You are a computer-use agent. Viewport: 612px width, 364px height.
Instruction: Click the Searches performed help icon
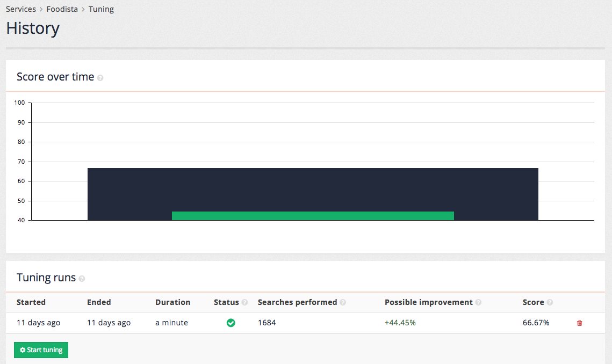click(x=343, y=302)
